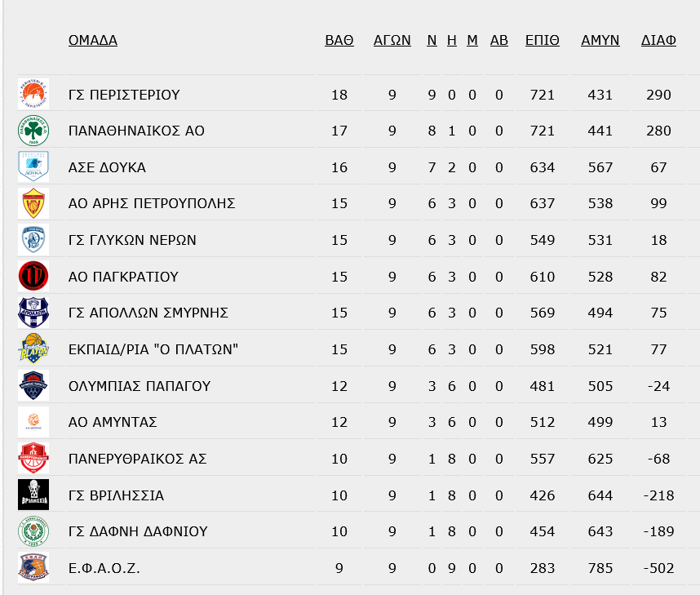Select the ΑΟ ΑΜΥΝΤΑΣ team name
This screenshot has width=700, height=595.
[x=113, y=422]
